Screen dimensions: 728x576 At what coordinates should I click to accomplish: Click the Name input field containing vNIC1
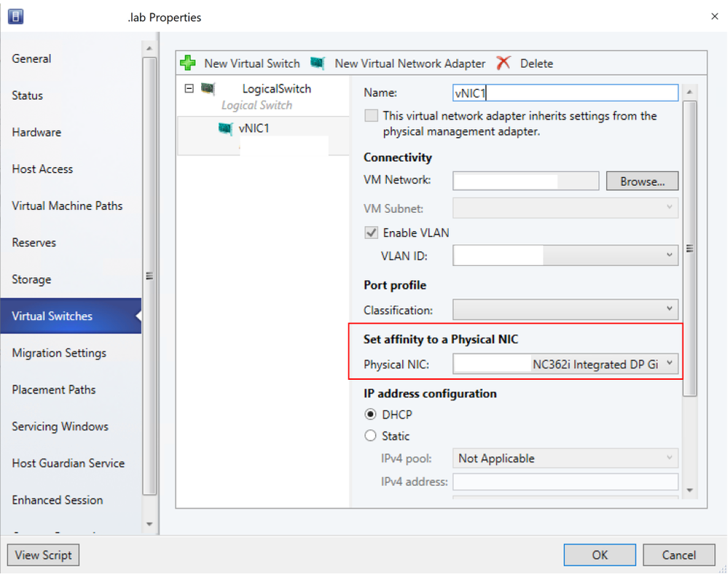[x=565, y=93]
